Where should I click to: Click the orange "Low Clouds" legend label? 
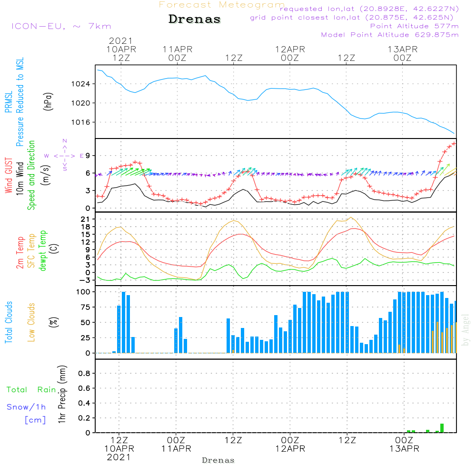click(31, 322)
